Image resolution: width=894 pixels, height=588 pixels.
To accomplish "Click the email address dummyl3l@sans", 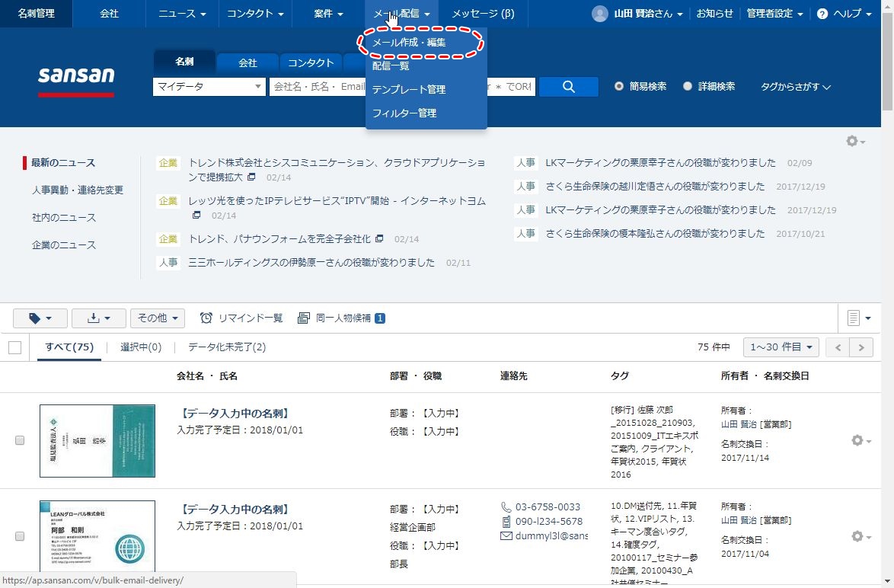I will click(x=551, y=535).
